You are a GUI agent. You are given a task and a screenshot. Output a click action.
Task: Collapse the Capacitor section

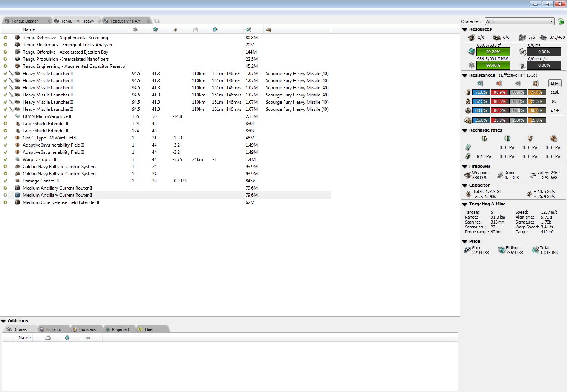[464, 185]
